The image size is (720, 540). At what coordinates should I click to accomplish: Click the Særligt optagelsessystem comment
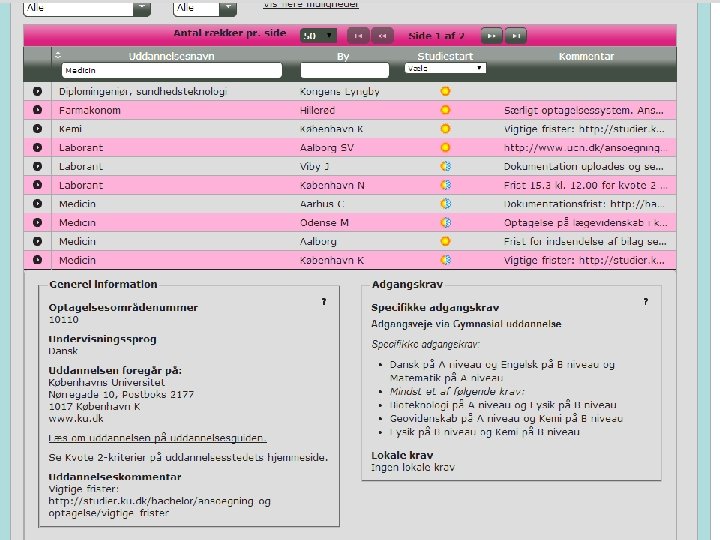[x=584, y=110]
